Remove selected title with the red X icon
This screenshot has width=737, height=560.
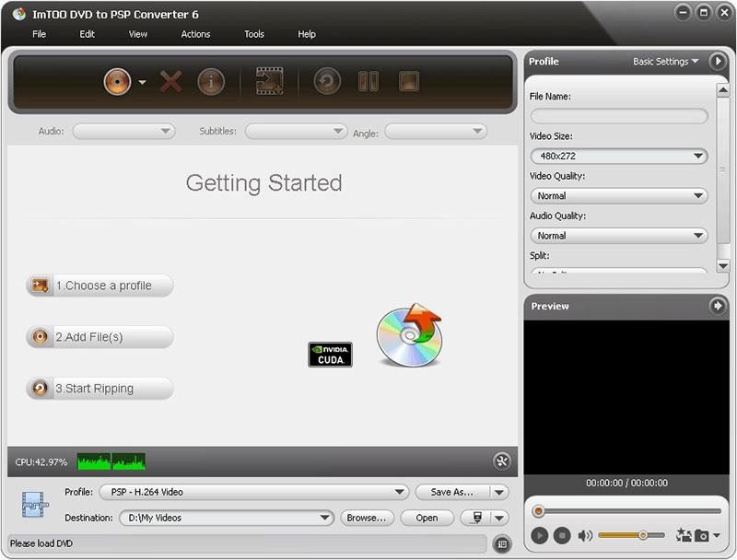pyautogui.click(x=170, y=82)
